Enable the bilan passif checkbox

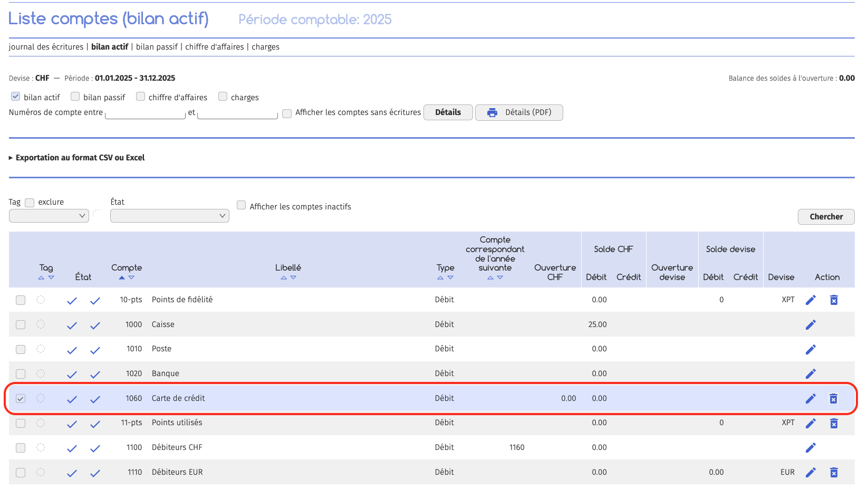(x=75, y=97)
